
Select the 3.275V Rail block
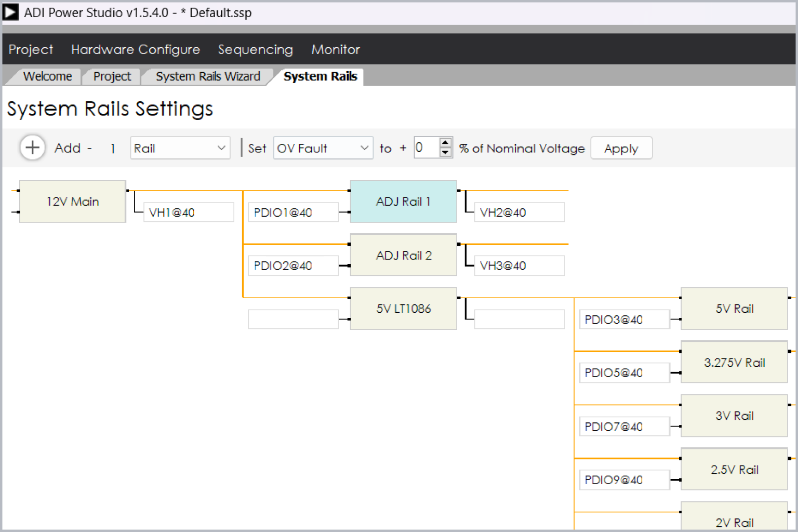(734, 362)
